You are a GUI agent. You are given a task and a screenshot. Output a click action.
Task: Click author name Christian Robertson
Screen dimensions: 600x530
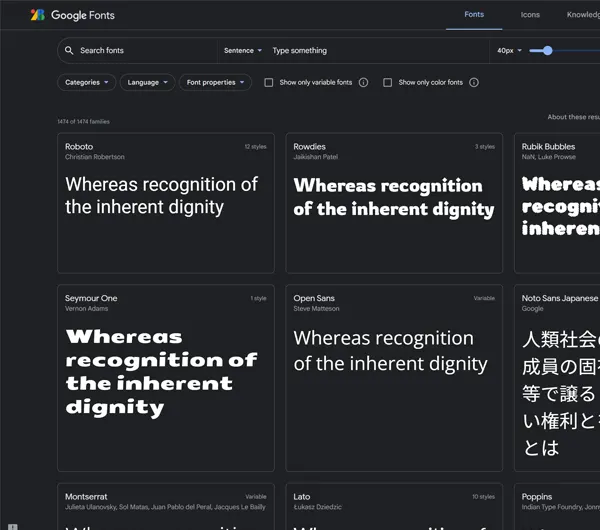pyautogui.click(x=95, y=157)
